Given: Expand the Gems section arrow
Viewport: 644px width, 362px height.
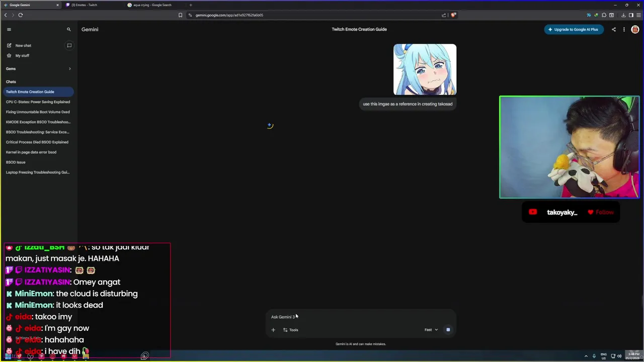Looking at the screenshot, I should (69, 68).
